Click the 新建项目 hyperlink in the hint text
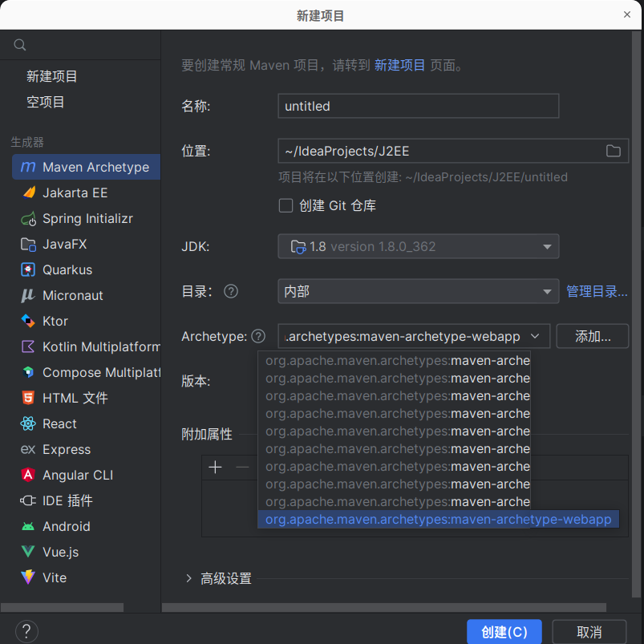644x644 pixels. (x=399, y=65)
